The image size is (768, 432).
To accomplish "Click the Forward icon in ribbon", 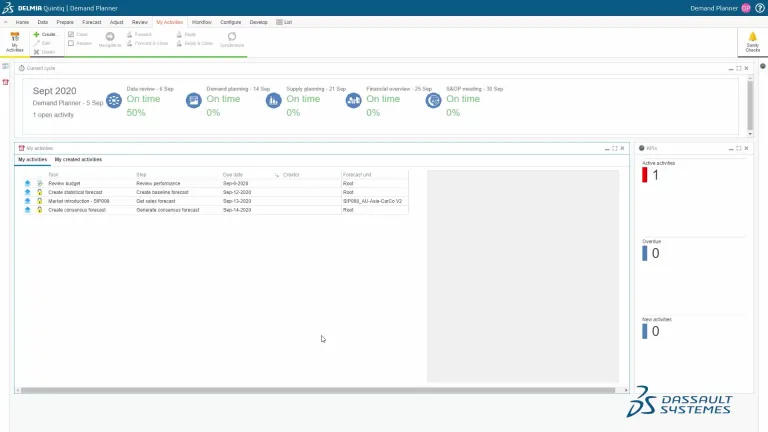I will pyautogui.click(x=130, y=34).
